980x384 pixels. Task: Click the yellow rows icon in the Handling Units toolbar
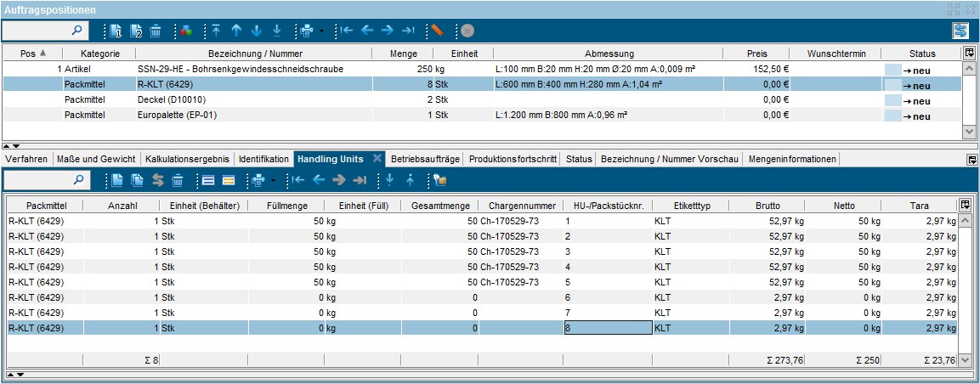point(228,180)
